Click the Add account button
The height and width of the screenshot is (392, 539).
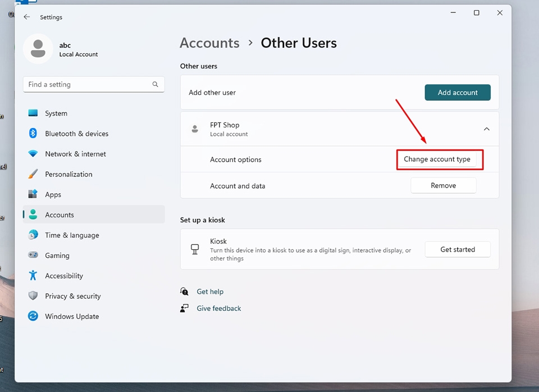tap(458, 93)
